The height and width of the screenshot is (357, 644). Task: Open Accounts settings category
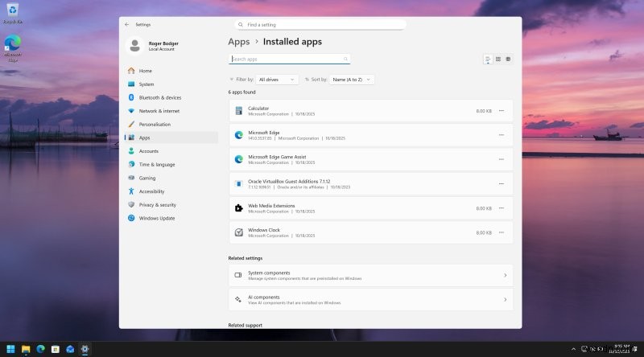tap(171, 151)
